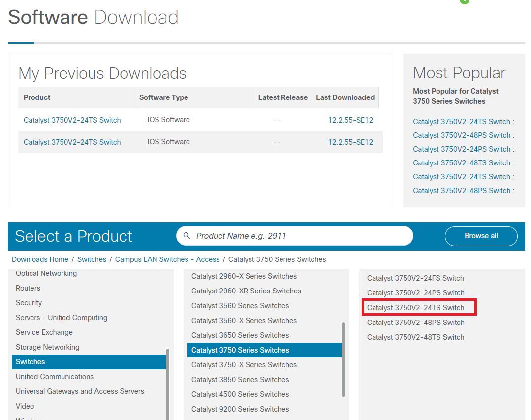Click the Product Name search field
Screen dimensions: 531x420
(x=295, y=236)
